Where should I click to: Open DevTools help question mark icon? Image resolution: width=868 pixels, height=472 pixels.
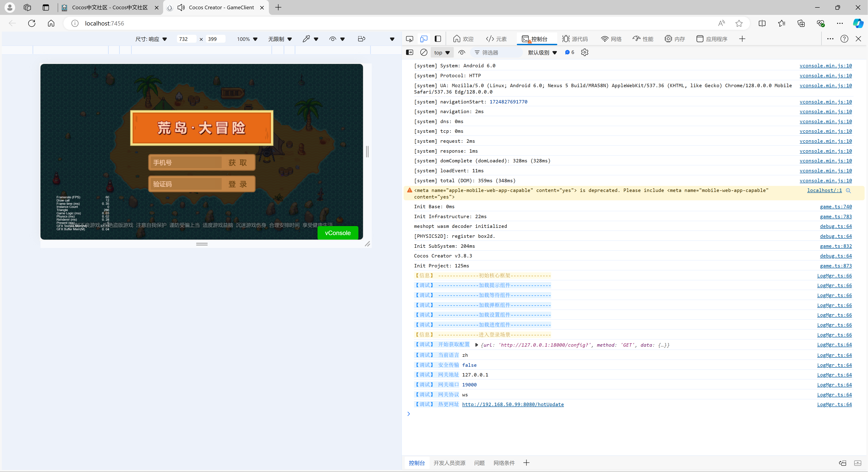pyautogui.click(x=844, y=39)
